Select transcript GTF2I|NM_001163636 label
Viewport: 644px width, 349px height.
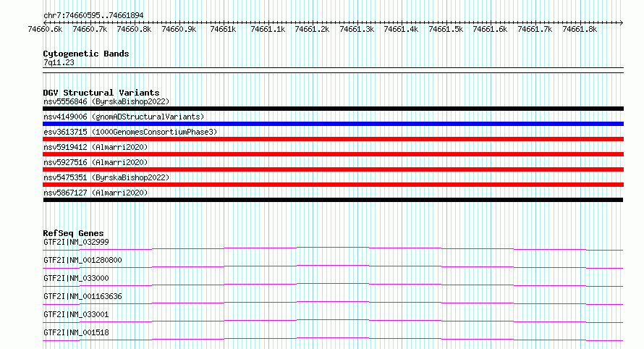pos(82,296)
